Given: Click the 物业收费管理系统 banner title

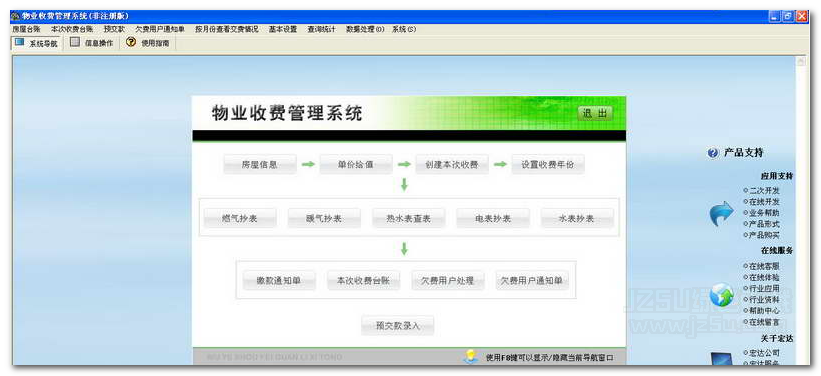Looking at the screenshot, I should coord(286,113).
